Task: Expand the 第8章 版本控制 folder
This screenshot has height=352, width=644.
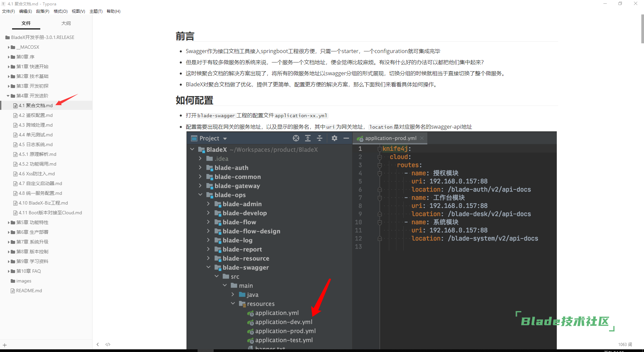Action: pos(9,252)
